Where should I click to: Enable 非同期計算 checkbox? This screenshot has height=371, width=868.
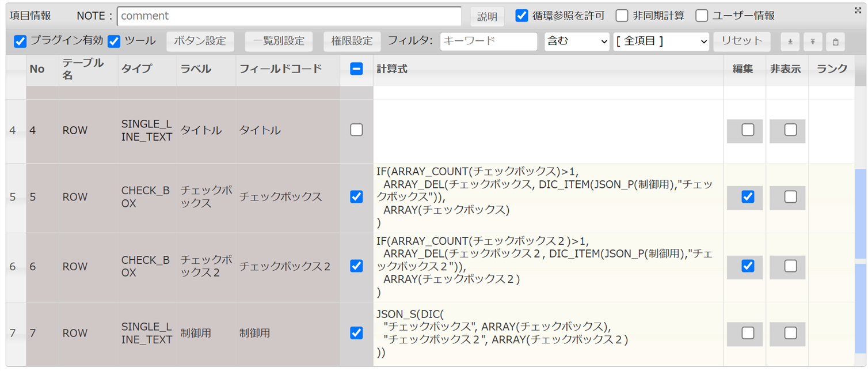click(x=622, y=16)
